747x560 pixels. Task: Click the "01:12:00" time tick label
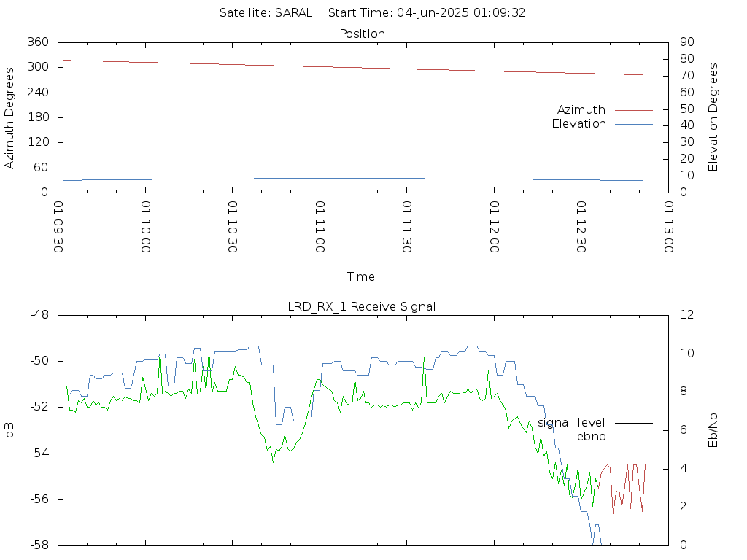click(494, 227)
